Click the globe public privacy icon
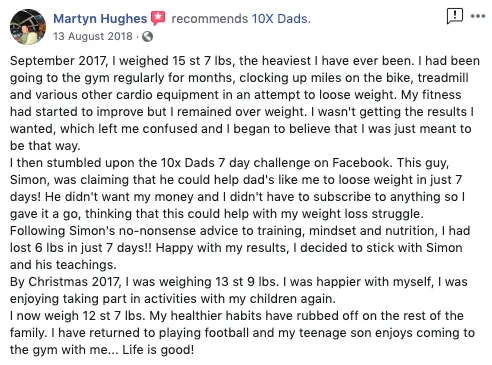The height and width of the screenshot is (365, 492). (x=147, y=36)
